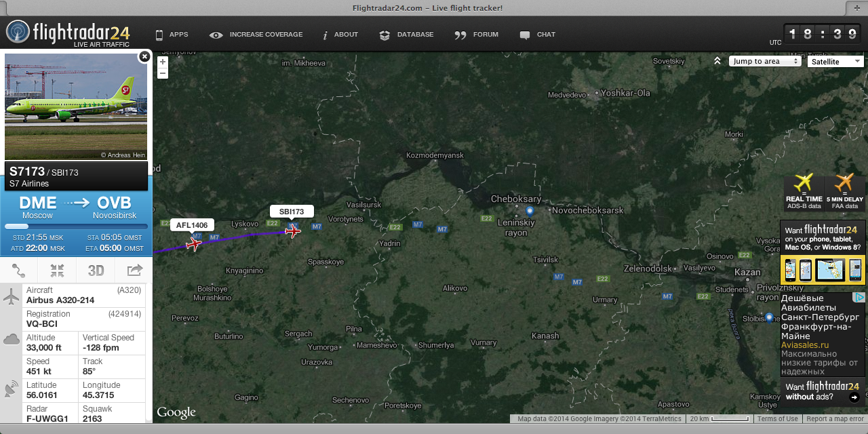
Task: Click the SBI173 airplane icon on map
Action: [x=293, y=231]
